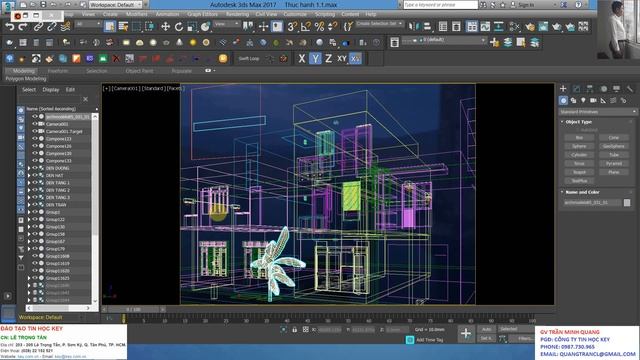Image resolution: width=640 pixels, height=360 pixels.
Task: Activate Select and Uniform Scale tool
Action: click(x=192, y=27)
